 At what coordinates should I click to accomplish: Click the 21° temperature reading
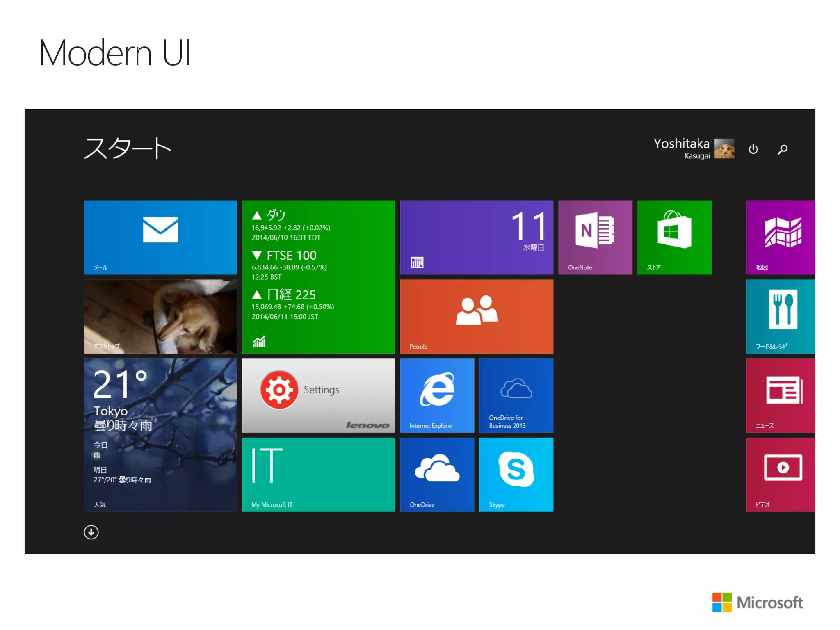point(120,384)
